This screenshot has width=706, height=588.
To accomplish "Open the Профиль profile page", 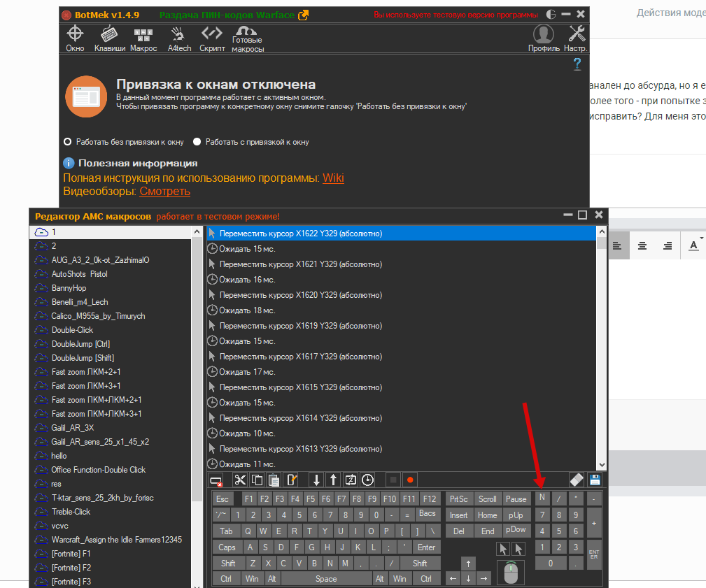I will 544,39.
